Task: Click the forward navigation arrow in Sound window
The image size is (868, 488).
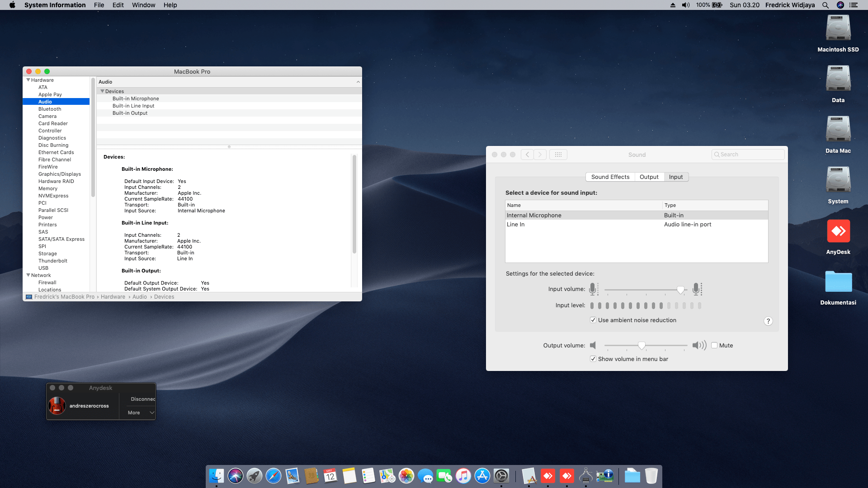Action: [540, 154]
